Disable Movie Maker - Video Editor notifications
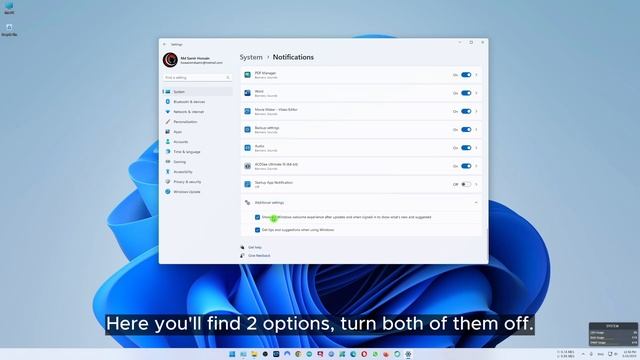The image size is (640, 360). tap(466, 111)
